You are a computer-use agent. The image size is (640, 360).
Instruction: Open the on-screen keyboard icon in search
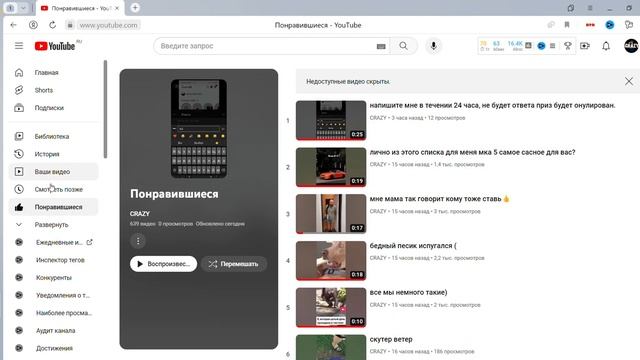(381, 46)
